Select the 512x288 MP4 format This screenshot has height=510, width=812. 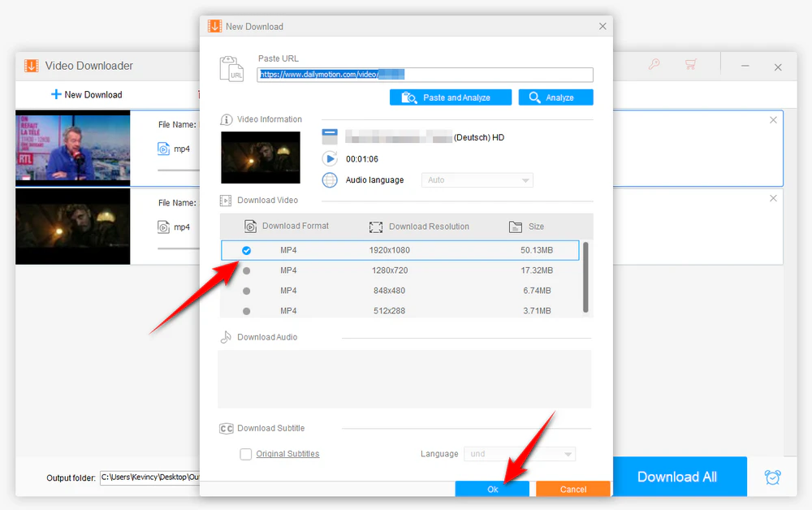pyautogui.click(x=246, y=310)
